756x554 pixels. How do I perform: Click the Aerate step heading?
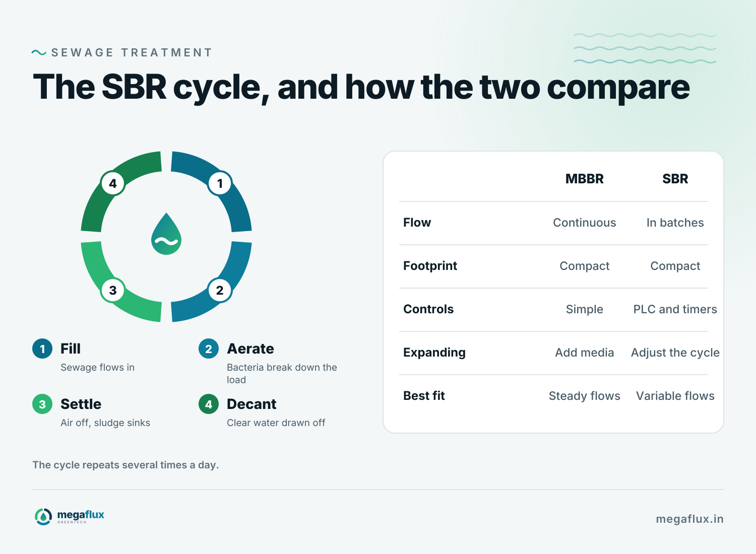click(x=250, y=349)
